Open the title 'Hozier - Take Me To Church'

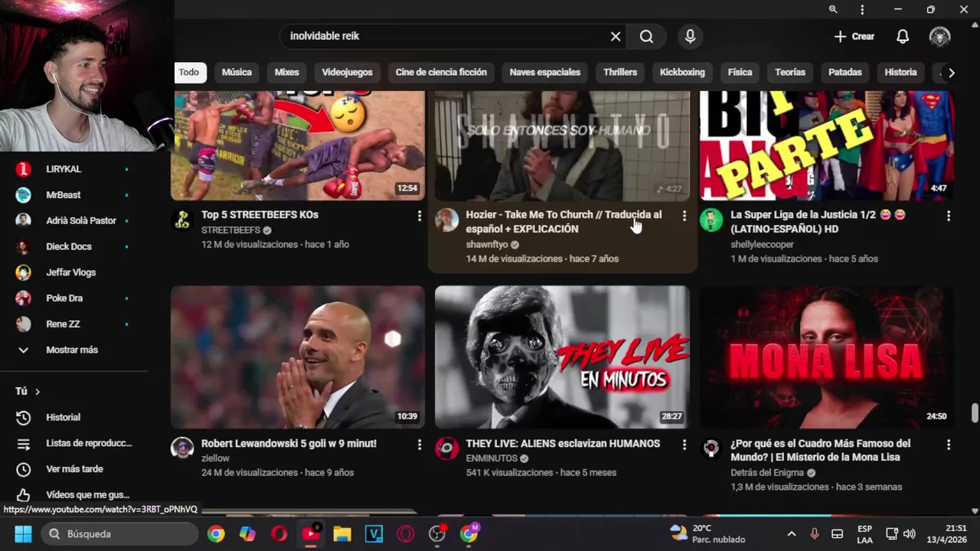[563, 222]
